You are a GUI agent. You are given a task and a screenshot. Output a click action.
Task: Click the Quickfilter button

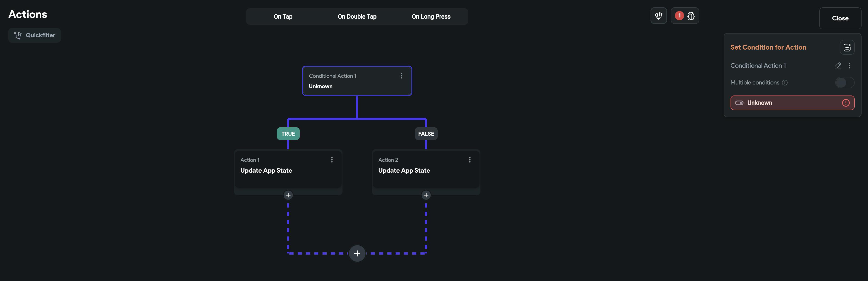34,35
